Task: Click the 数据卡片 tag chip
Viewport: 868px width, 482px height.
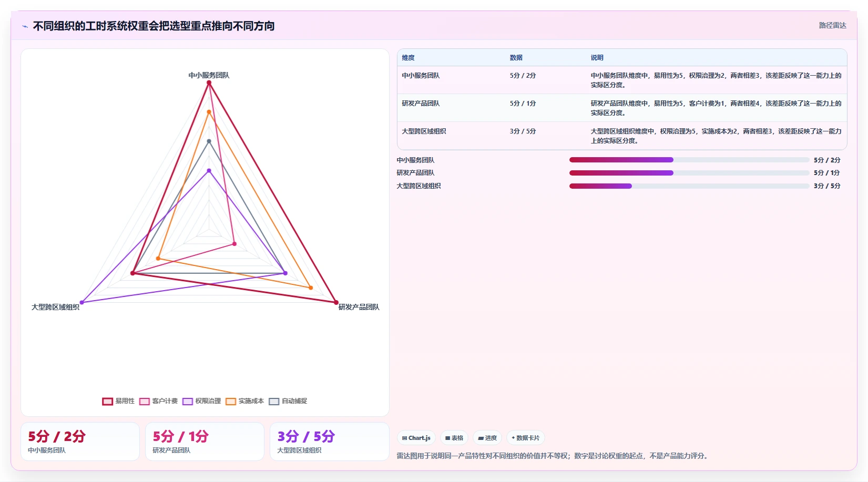Action: (525, 438)
